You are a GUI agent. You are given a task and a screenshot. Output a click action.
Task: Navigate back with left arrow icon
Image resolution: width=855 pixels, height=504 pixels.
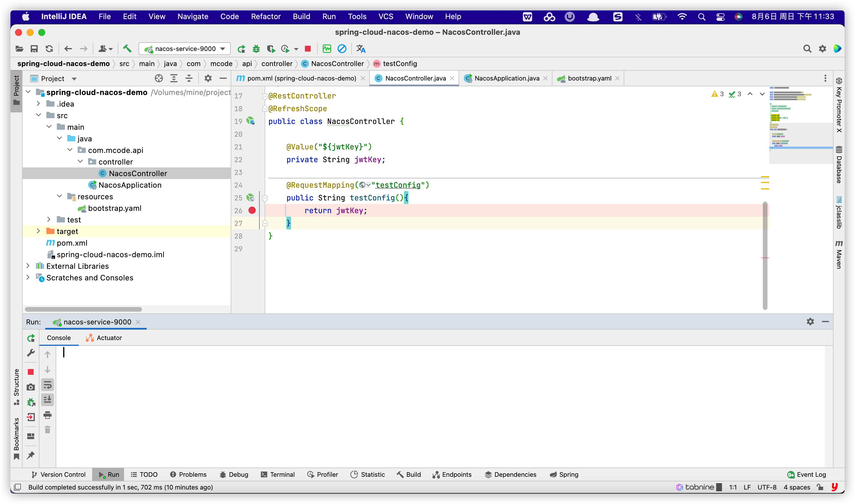coord(68,49)
